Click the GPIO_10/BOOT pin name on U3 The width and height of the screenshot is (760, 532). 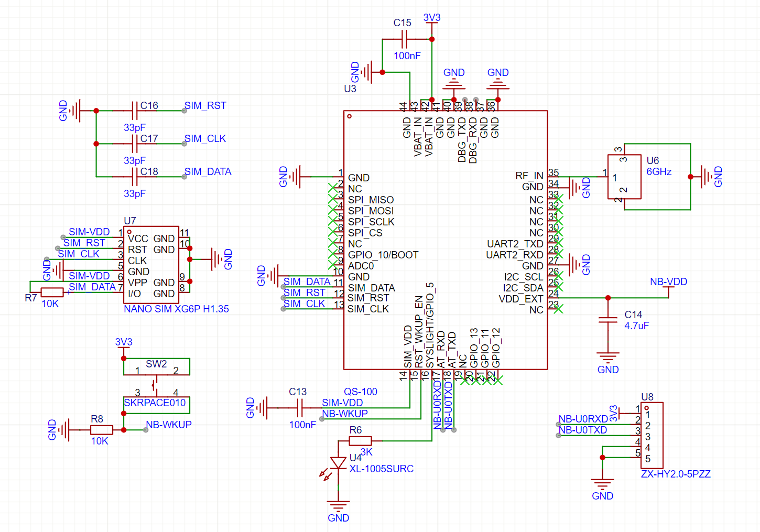click(383, 255)
